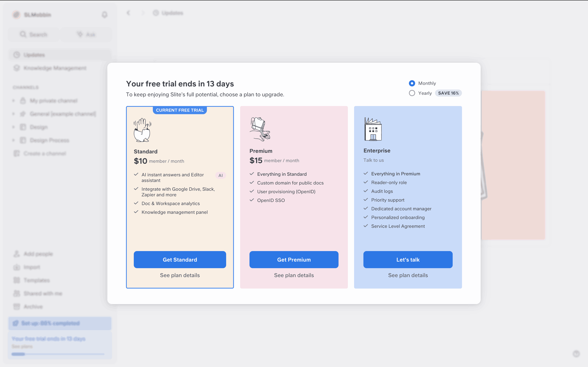This screenshot has width=588, height=367.
Task: Open Templates in the sidebar
Action: (x=36, y=280)
